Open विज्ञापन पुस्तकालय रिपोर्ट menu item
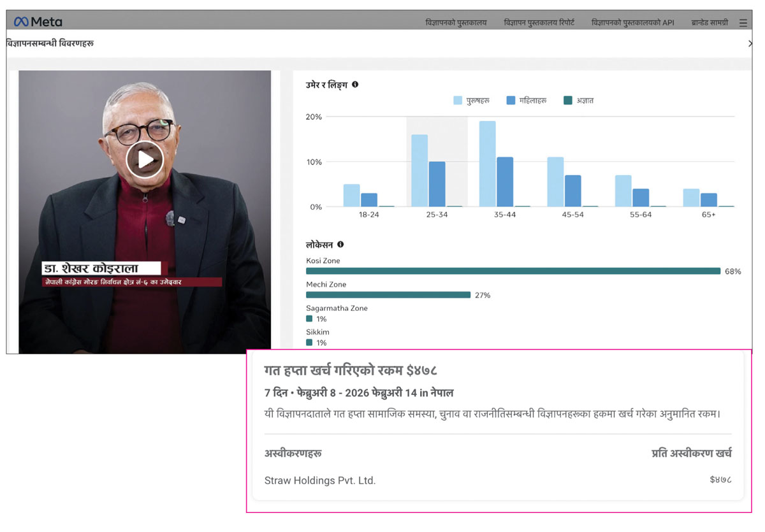This screenshot has width=765, height=532. (539, 23)
